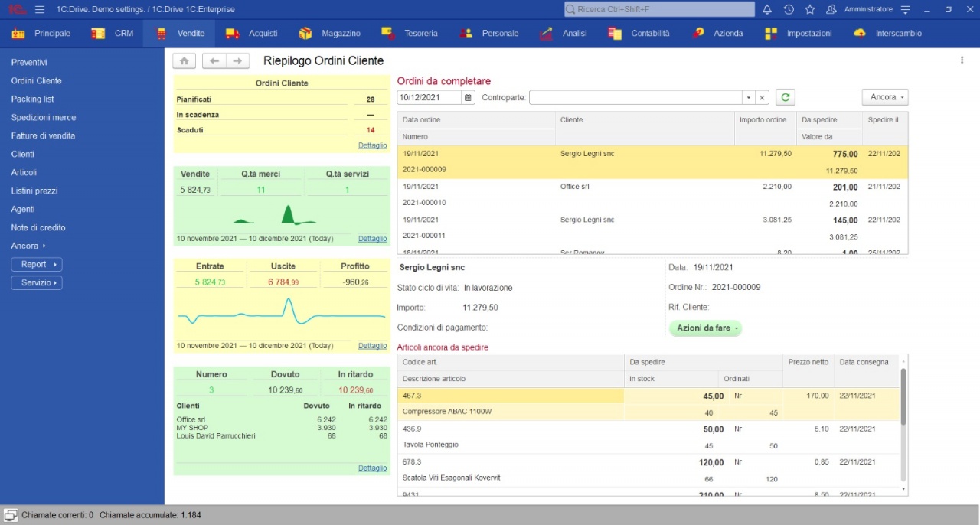980x525 pixels.
Task: Click the home page icon button
Action: tap(184, 61)
